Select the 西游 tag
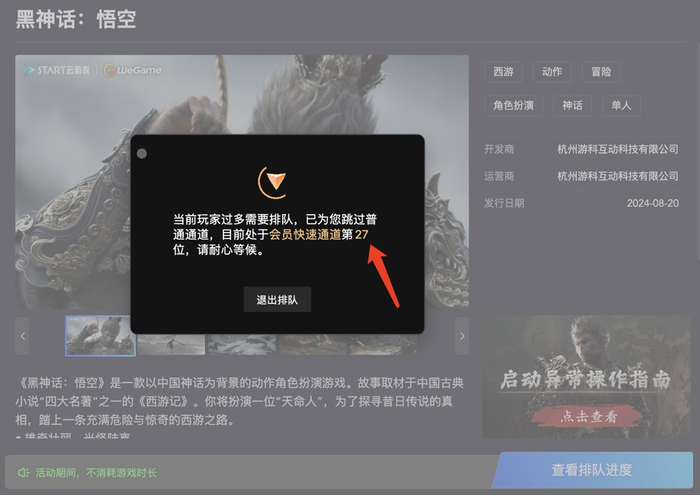The width and height of the screenshot is (700, 495). [x=503, y=72]
